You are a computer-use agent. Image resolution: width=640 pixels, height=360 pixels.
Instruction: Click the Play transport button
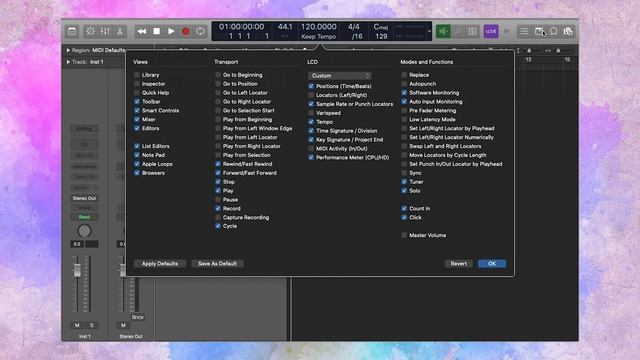(x=171, y=31)
